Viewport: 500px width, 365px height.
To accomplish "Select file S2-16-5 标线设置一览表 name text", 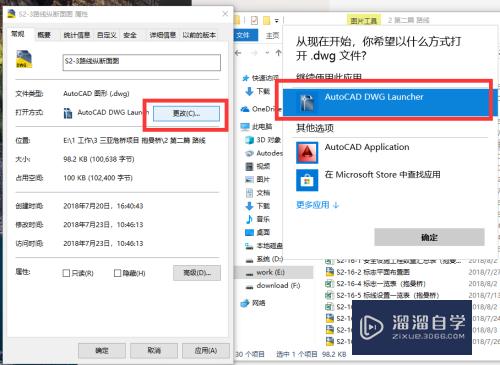I will (x=387, y=295).
